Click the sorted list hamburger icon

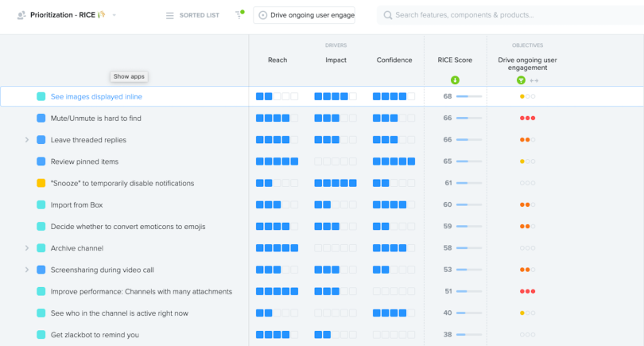tap(169, 16)
